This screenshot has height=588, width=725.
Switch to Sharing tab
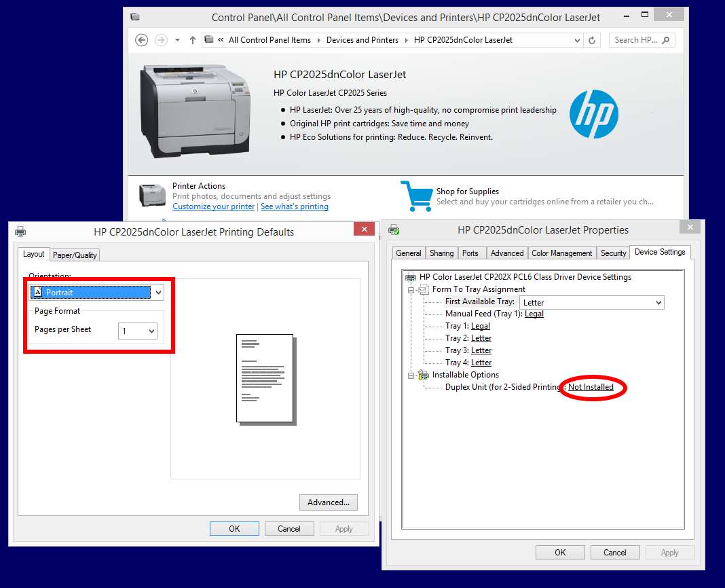(x=441, y=253)
